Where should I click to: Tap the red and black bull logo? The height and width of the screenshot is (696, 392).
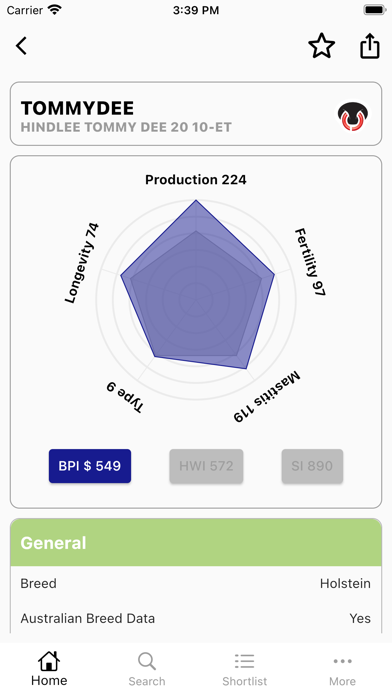click(354, 116)
